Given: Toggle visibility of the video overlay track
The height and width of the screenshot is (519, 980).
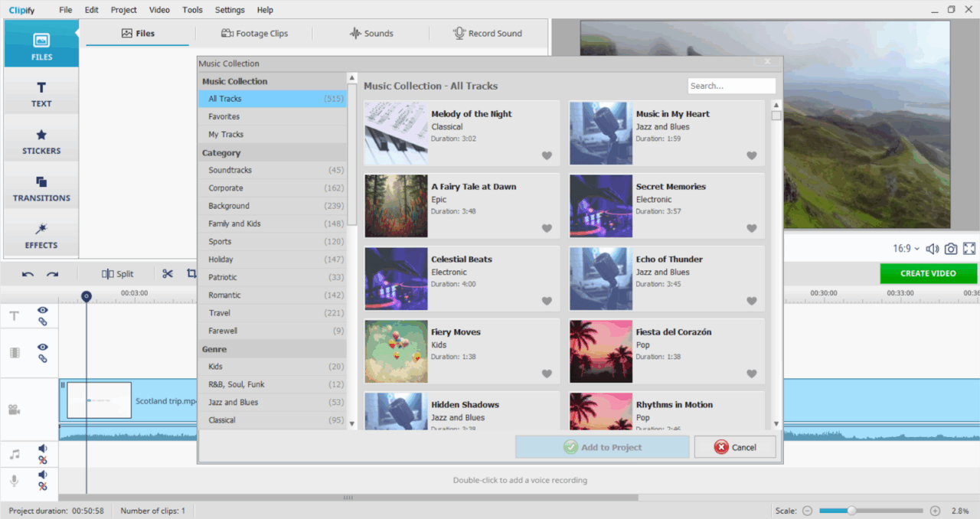Looking at the screenshot, I should tap(42, 345).
